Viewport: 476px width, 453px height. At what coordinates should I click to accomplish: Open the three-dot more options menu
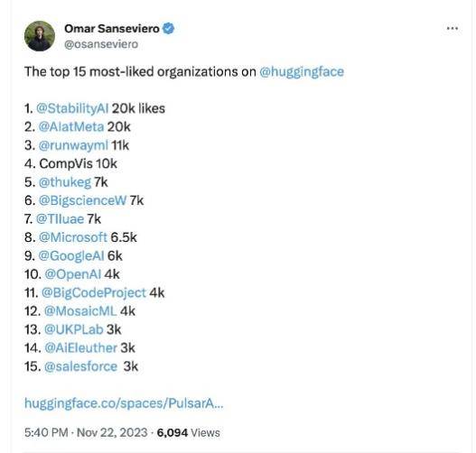point(453,29)
